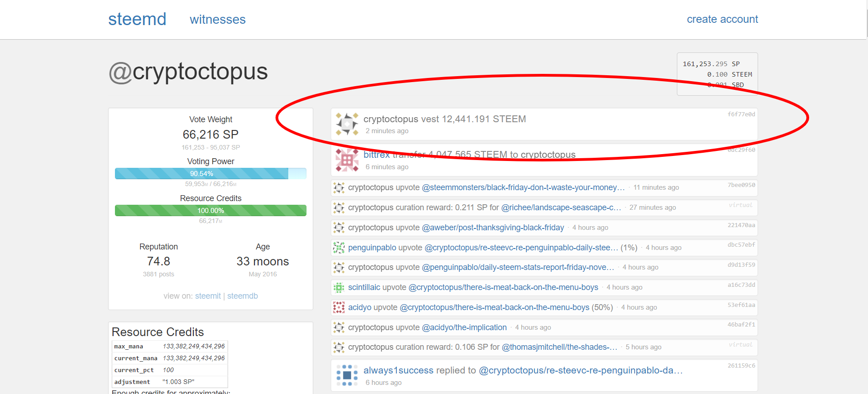Click avatar icon on 0.211 SP curation reward row
The image size is (868, 394).
[339, 207]
